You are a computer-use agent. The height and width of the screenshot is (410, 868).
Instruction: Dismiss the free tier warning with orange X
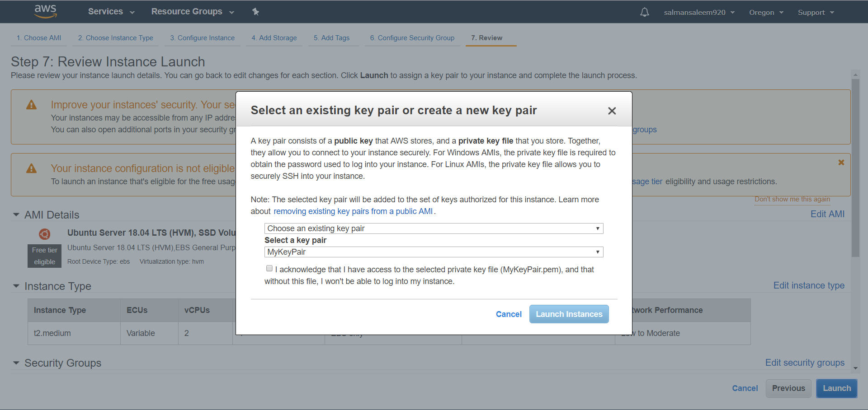(841, 163)
